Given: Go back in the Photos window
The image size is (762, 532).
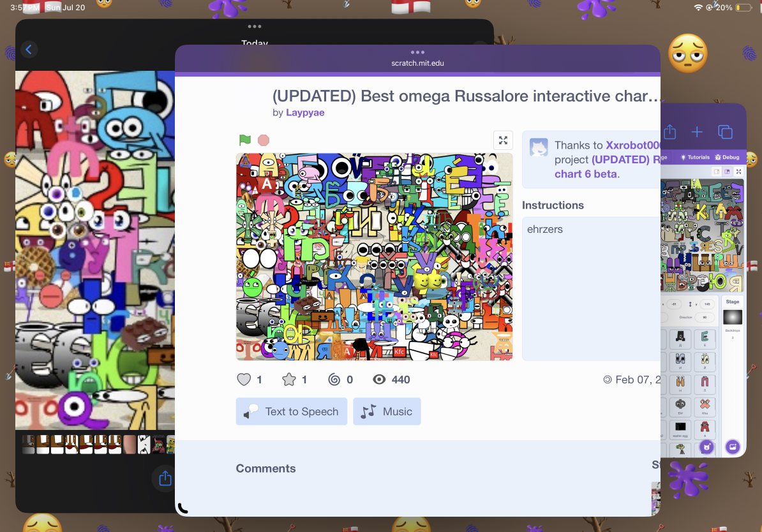Looking at the screenshot, I should (29, 49).
